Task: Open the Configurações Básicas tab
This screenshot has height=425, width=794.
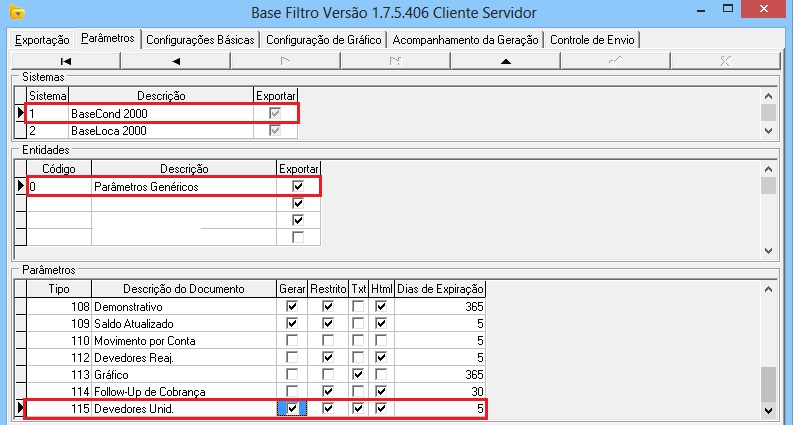Action: pos(201,40)
